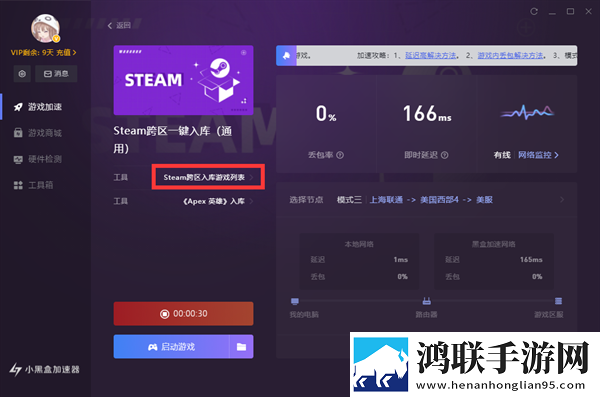Expand the 选择节点 node selection row
The width and height of the screenshot is (600, 397).
(427, 199)
